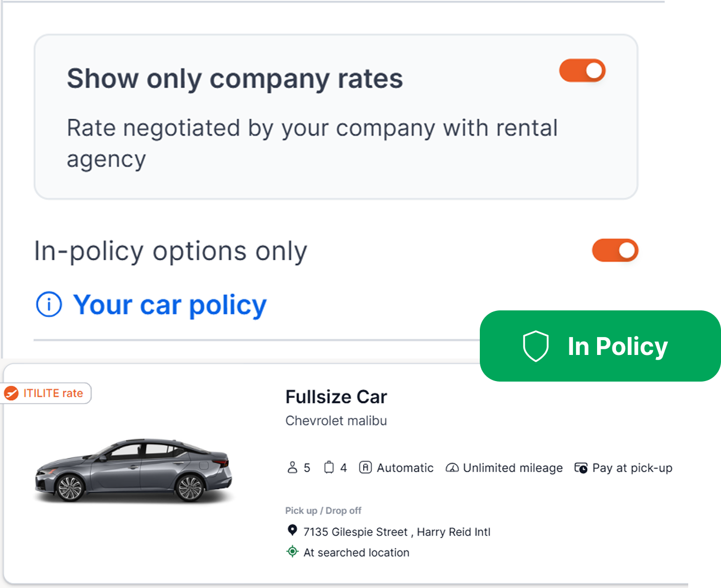Click the Automatic transmission icon

[x=365, y=468]
